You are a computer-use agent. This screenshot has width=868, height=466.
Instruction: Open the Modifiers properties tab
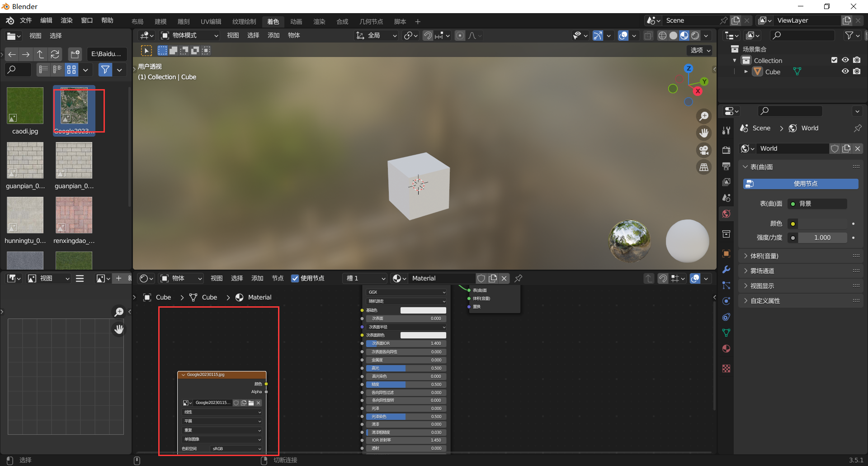coord(726,270)
